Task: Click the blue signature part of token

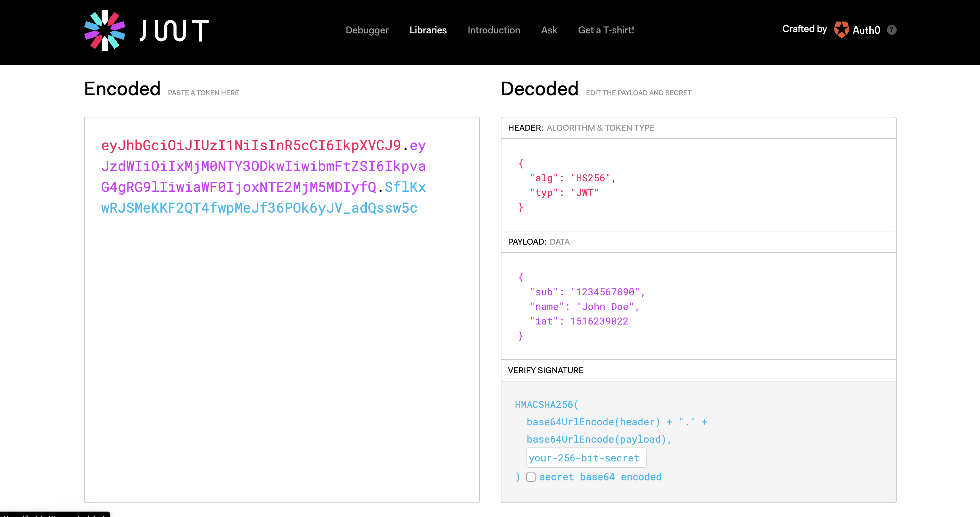Action: (x=259, y=208)
